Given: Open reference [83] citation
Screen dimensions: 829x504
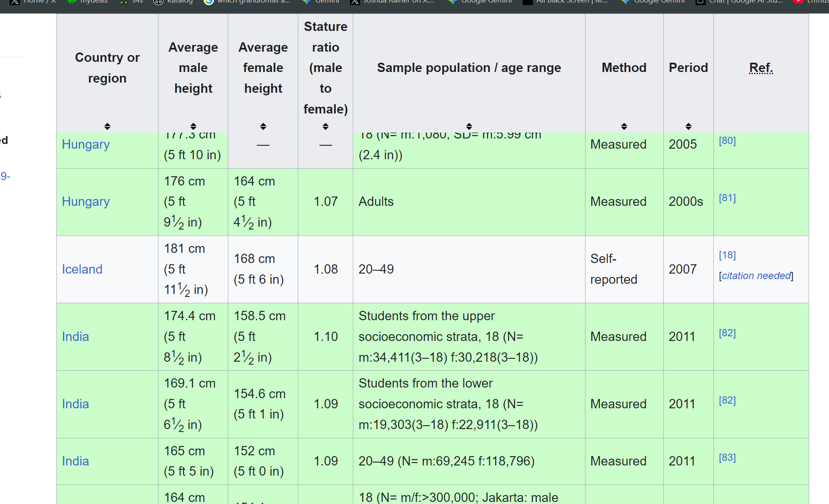Looking at the screenshot, I should (x=727, y=457).
